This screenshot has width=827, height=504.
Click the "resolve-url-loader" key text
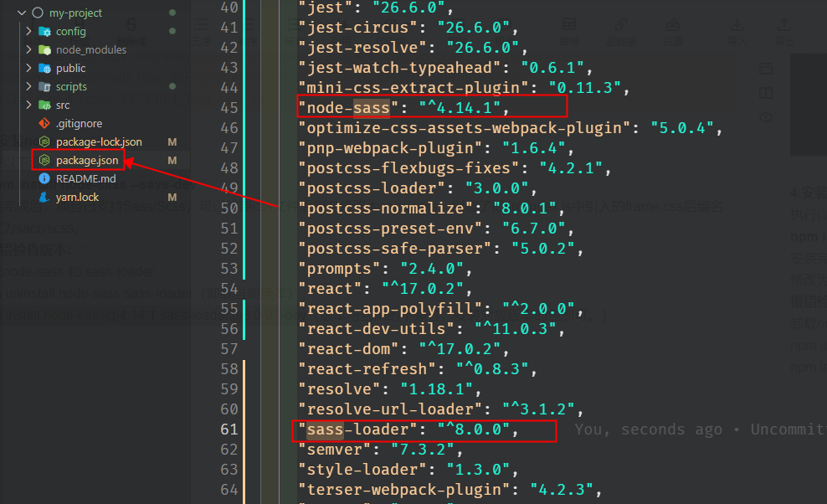pyautogui.click(x=390, y=409)
